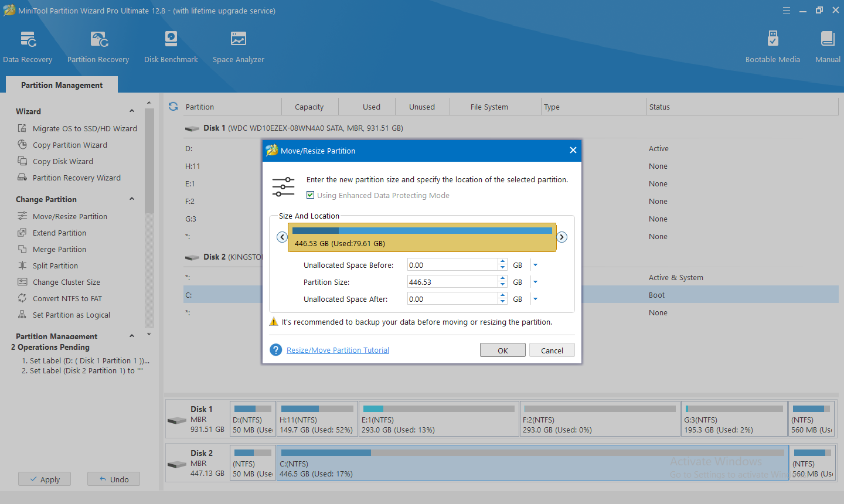Click the Migrate OS to SSD/HD Wizard icon
Image resolution: width=844 pixels, height=504 pixels.
[x=22, y=128]
